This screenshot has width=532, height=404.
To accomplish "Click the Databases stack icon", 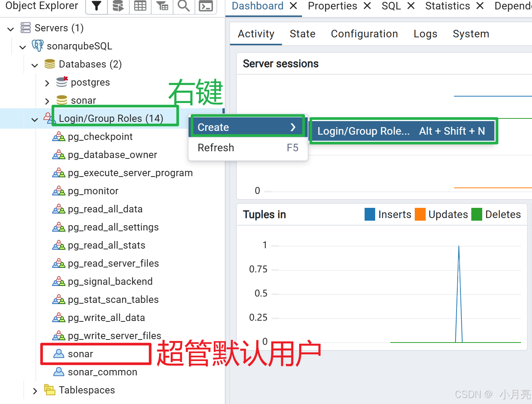I will pos(50,64).
